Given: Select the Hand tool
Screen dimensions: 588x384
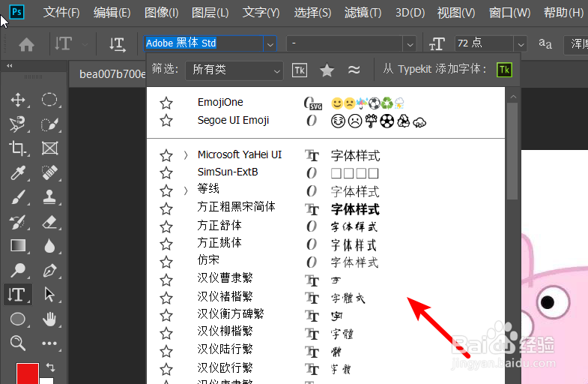Looking at the screenshot, I should pos(49,319).
